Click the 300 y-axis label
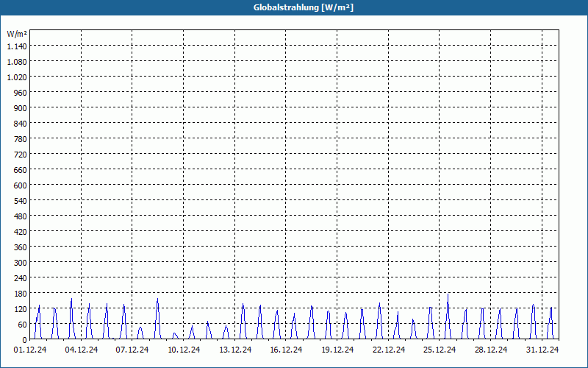This screenshot has width=588, height=368. click(21, 263)
